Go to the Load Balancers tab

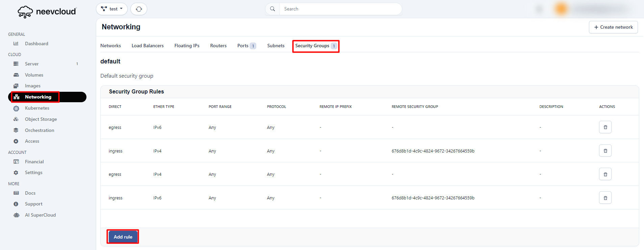point(148,46)
